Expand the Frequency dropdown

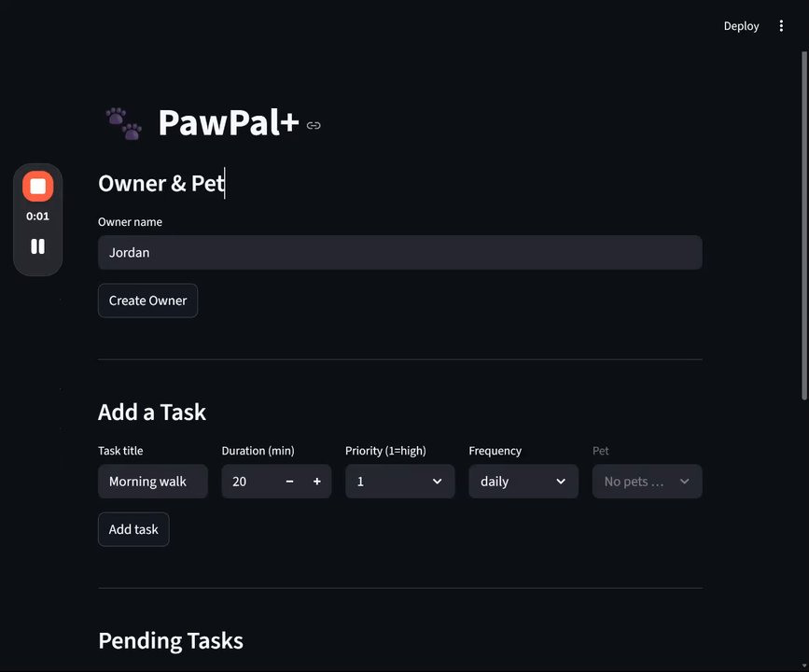pyautogui.click(x=523, y=482)
